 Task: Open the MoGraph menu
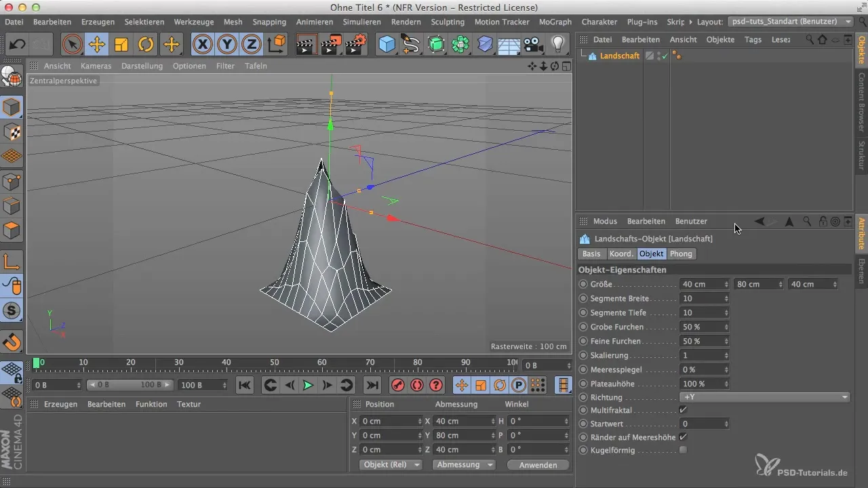[x=556, y=22]
